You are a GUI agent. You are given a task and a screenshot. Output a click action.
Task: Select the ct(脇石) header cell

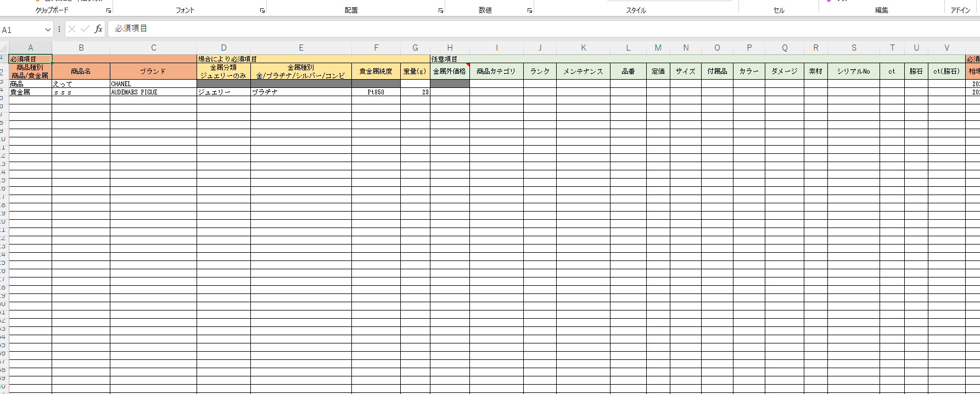coord(947,71)
